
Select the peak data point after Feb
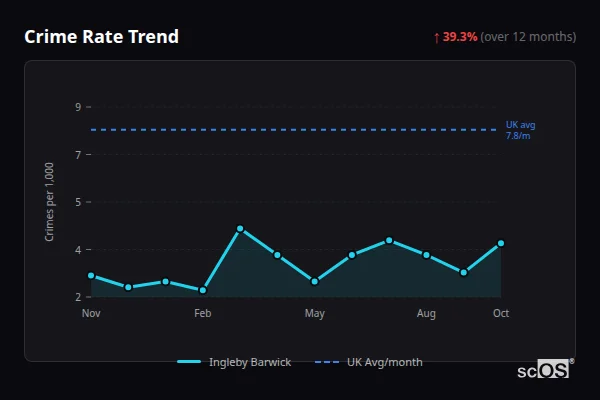(x=240, y=229)
